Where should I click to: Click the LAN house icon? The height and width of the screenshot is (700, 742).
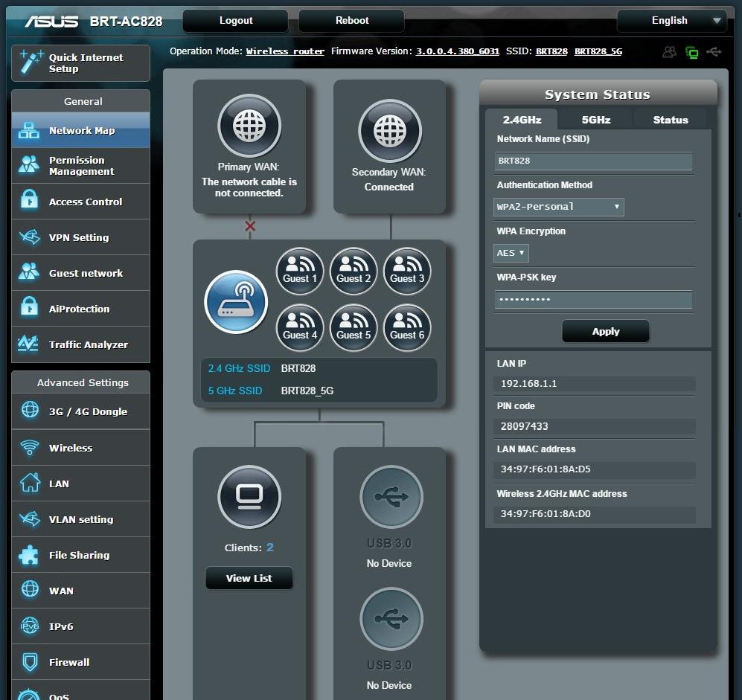(30, 483)
